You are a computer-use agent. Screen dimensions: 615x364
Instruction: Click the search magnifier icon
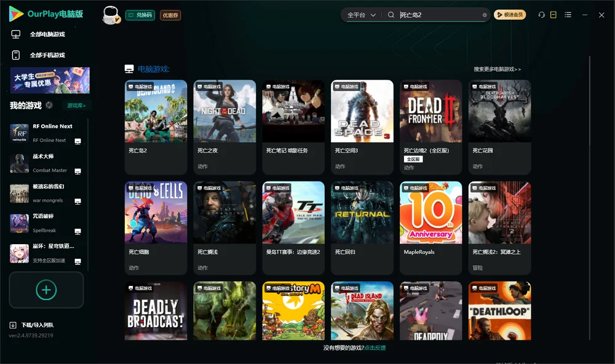tap(391, 15)
